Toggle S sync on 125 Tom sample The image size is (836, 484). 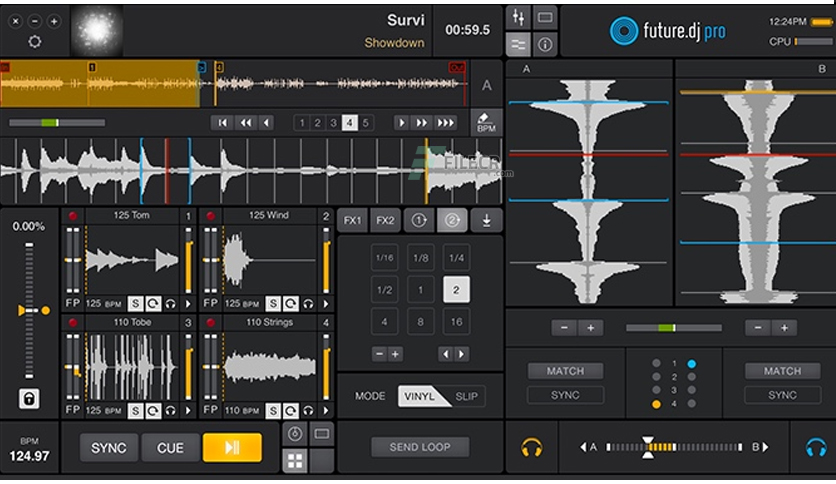[x=135, y=304]
